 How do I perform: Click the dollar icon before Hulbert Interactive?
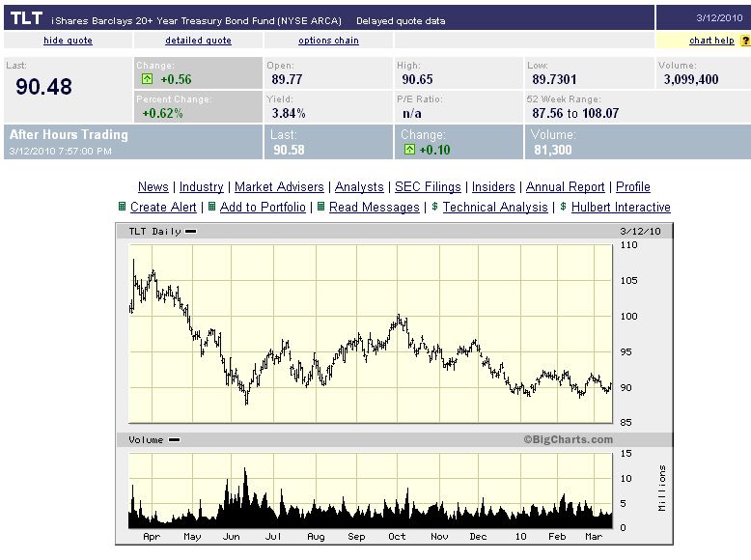point(564,207)
